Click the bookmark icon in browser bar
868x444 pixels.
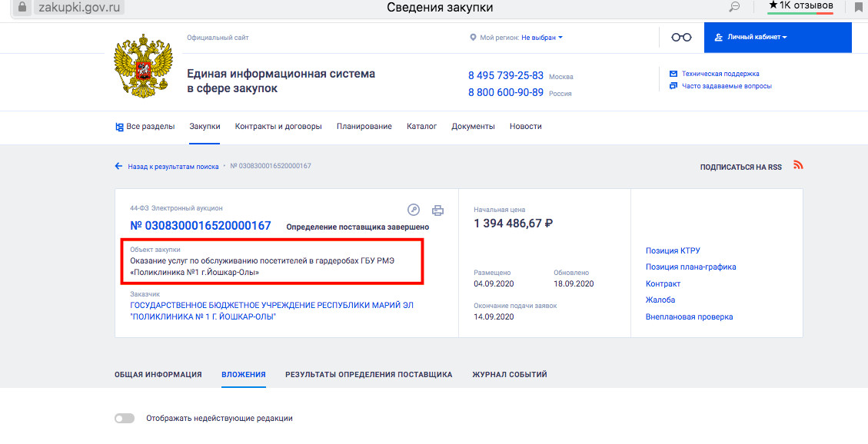857,7
